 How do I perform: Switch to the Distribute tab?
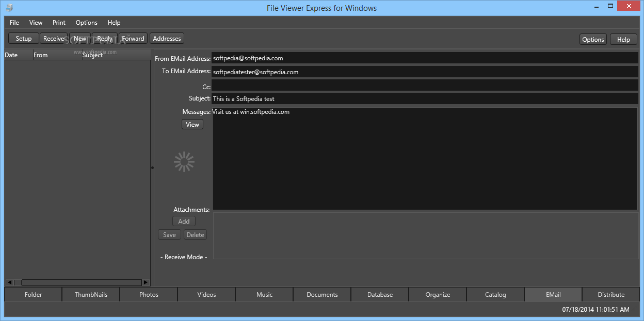coord(611,295)
